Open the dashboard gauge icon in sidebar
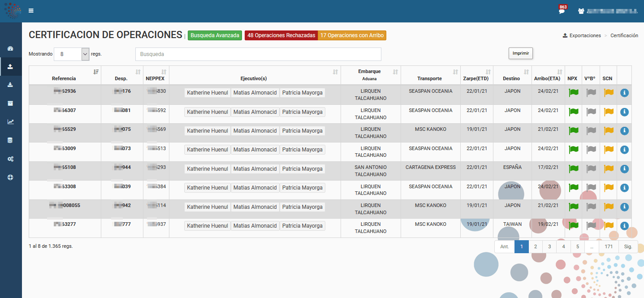Screen dimensions: 644x298 click(11, 48)
